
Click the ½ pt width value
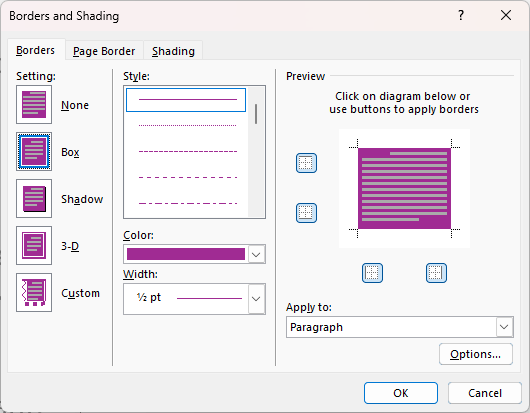pyautogui.click(x=149, y=297)
